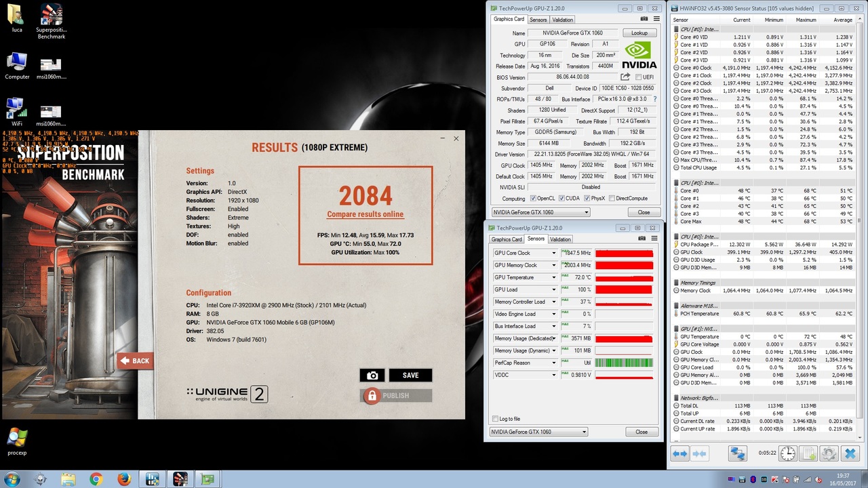Click the padlock icon on the Publish button
The image size is (868, 488).
[371, 396]
